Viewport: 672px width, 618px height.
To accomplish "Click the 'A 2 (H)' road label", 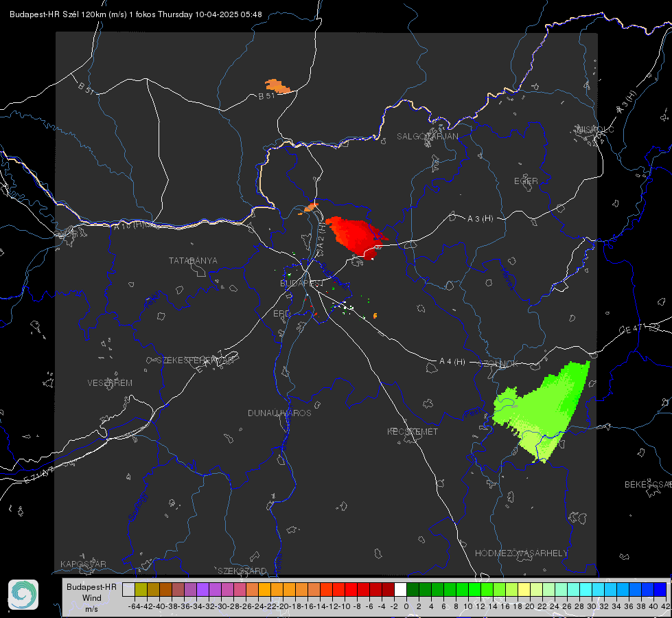I will [321, 237].
